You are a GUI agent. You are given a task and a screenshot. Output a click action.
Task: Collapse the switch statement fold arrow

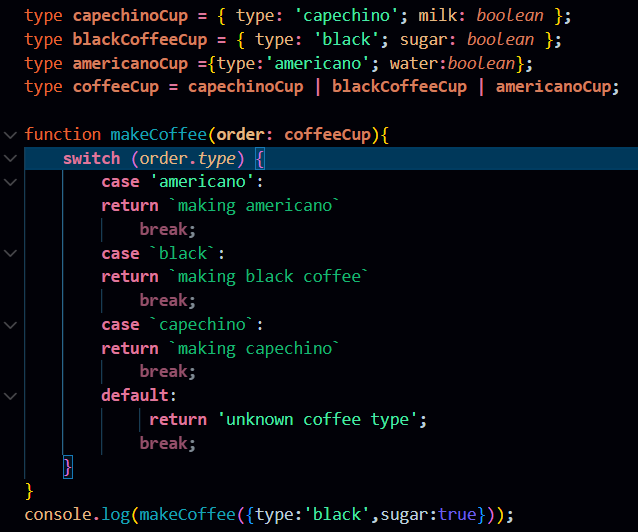[10, 158]
